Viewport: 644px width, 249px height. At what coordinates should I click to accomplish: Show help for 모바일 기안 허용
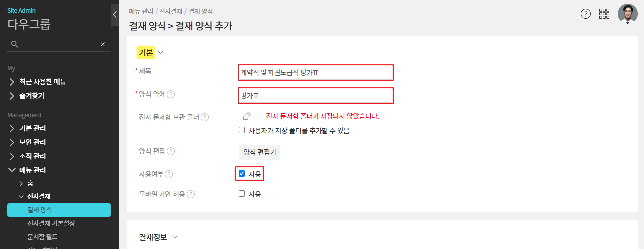point(191,194)
